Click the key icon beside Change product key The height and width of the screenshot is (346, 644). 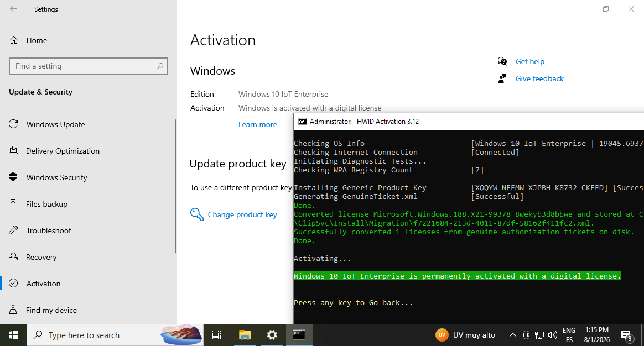coord(197,214)
